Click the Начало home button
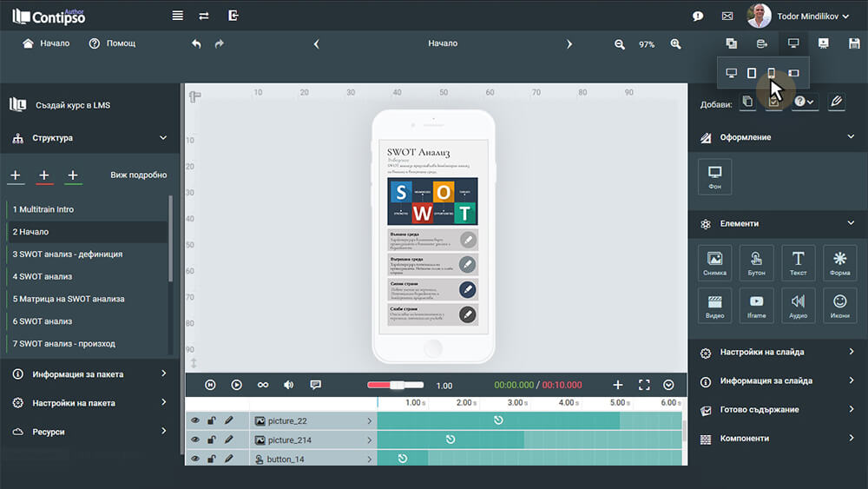The width and height of the screenshot is (868, 489). [46, 43]
